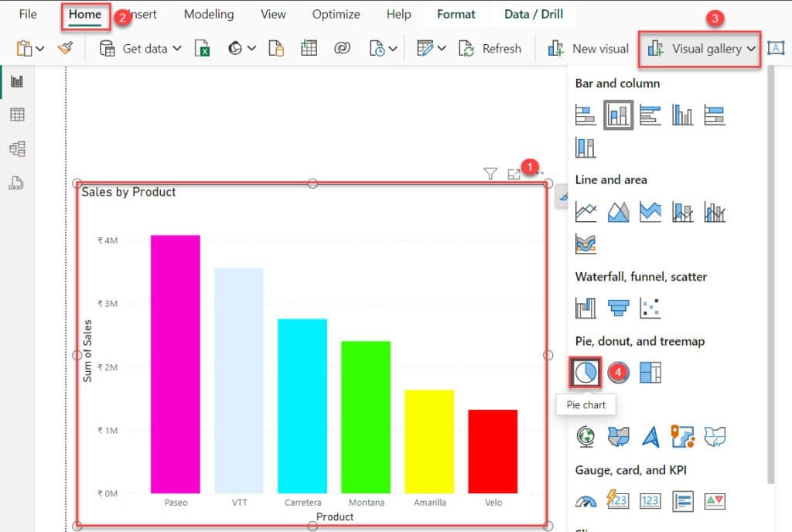792x532 pixels.
Task: Choose the line chart visual
Action: tap(586, 212)
